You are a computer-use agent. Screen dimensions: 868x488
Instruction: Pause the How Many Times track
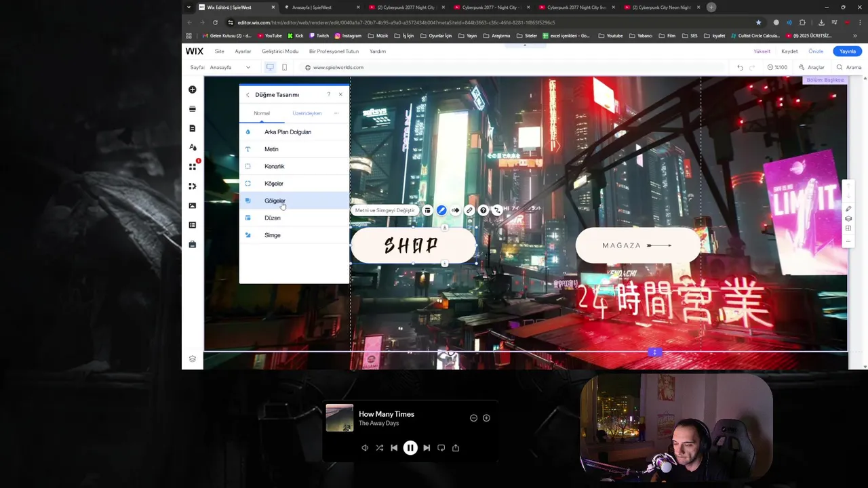click(410, 448)
